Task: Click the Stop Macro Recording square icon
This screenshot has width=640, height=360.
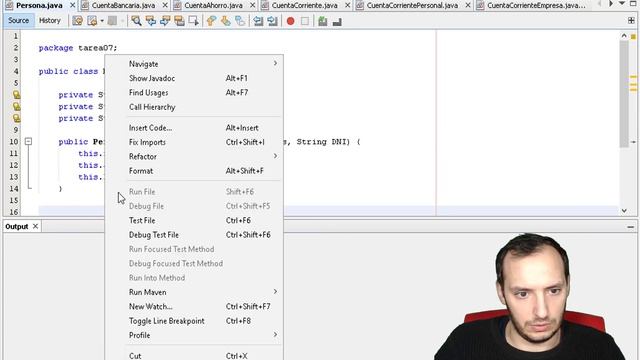Action: (305, 21)
